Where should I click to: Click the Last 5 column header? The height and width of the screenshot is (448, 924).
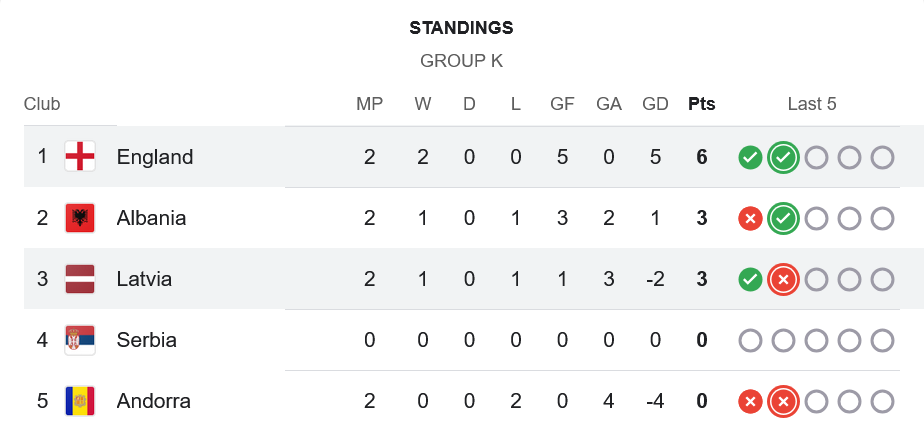pyautogui.click(x=812, y=104)
